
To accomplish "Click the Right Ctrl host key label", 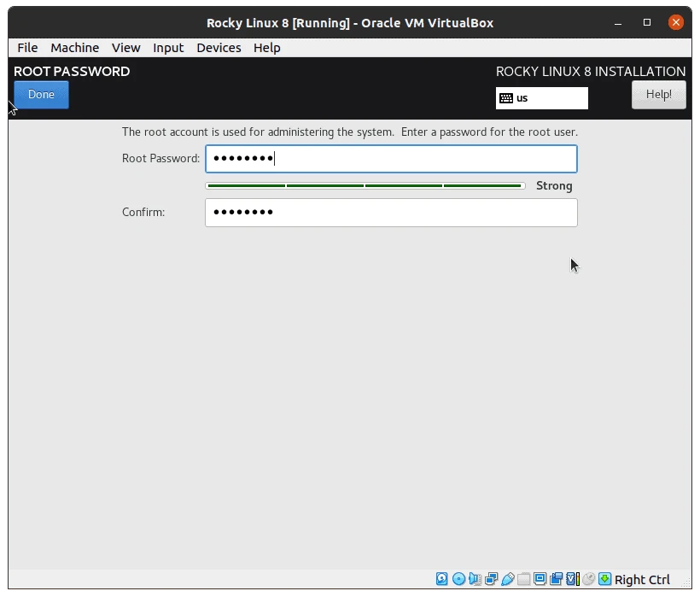I will coord(642,580).
